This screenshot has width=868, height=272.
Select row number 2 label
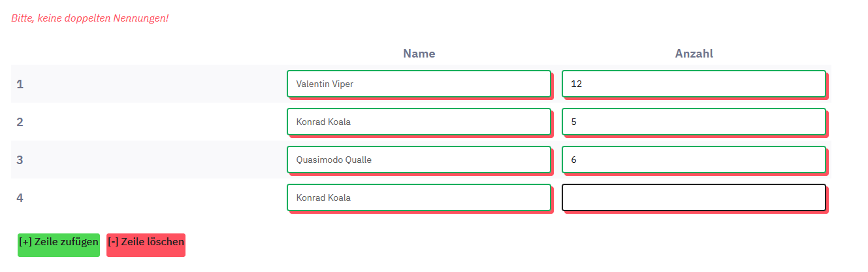pos(20,122)
